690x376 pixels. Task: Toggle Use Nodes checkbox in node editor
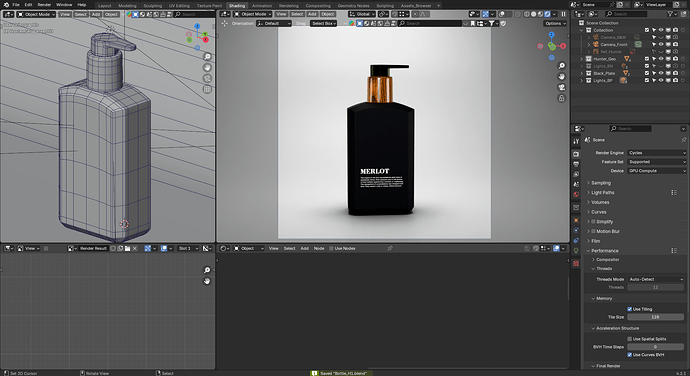click(331, 248)
